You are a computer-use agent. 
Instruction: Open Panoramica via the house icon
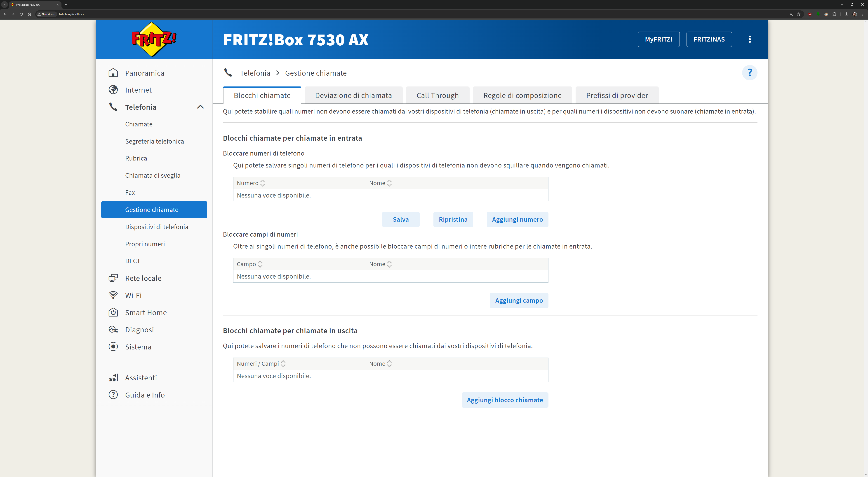[113, 73]
